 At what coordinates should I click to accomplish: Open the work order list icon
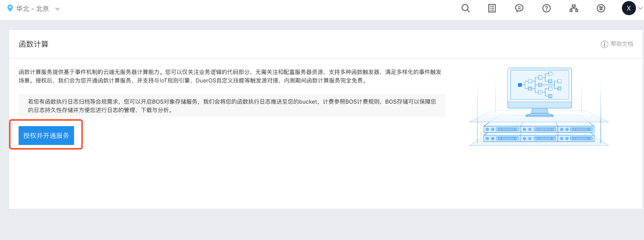[x=492, y=8]
